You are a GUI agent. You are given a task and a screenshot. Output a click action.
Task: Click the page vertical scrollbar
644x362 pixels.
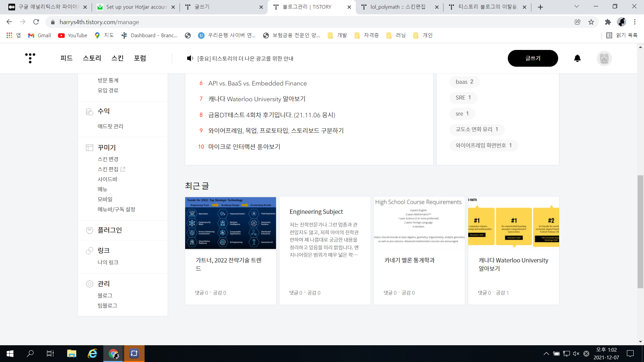(640, 231)
